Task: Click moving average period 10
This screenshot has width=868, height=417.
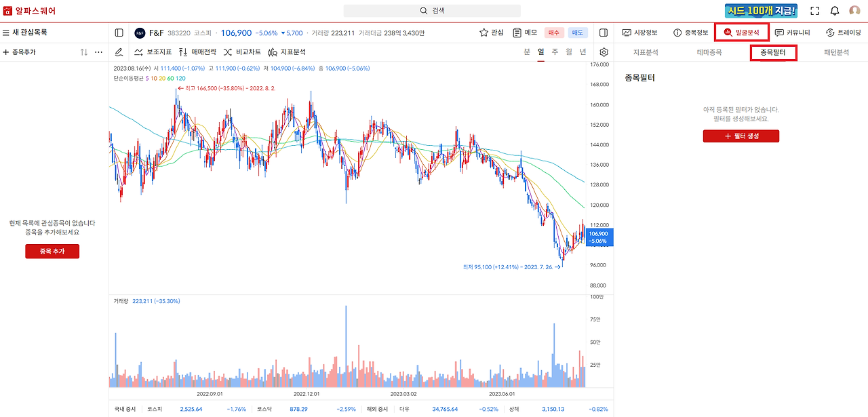Action: [x=155, y=79]
